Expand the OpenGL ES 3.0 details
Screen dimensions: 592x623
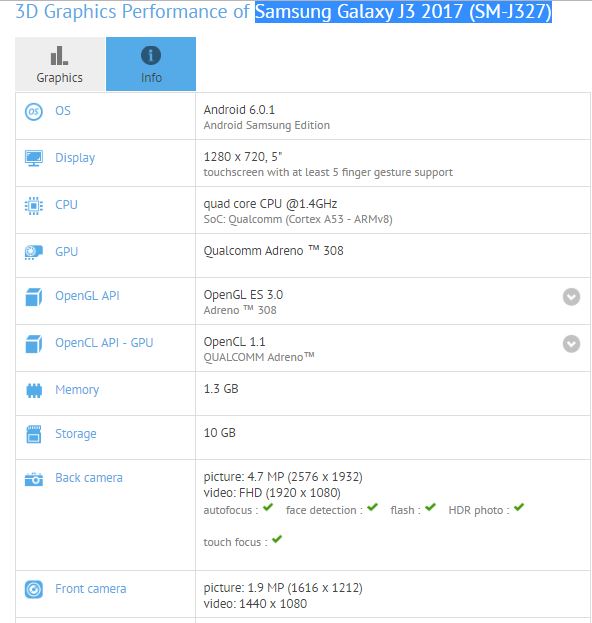[571, 297]
